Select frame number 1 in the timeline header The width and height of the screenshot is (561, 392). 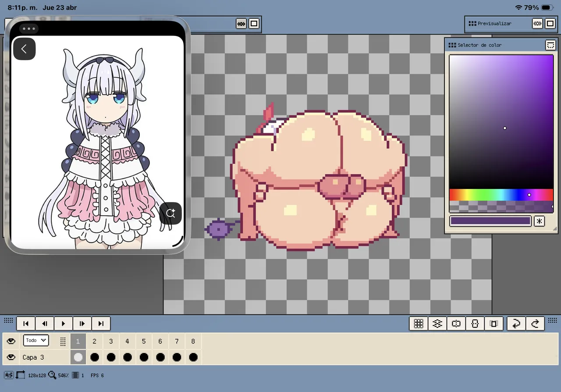(x=78, y=341)
